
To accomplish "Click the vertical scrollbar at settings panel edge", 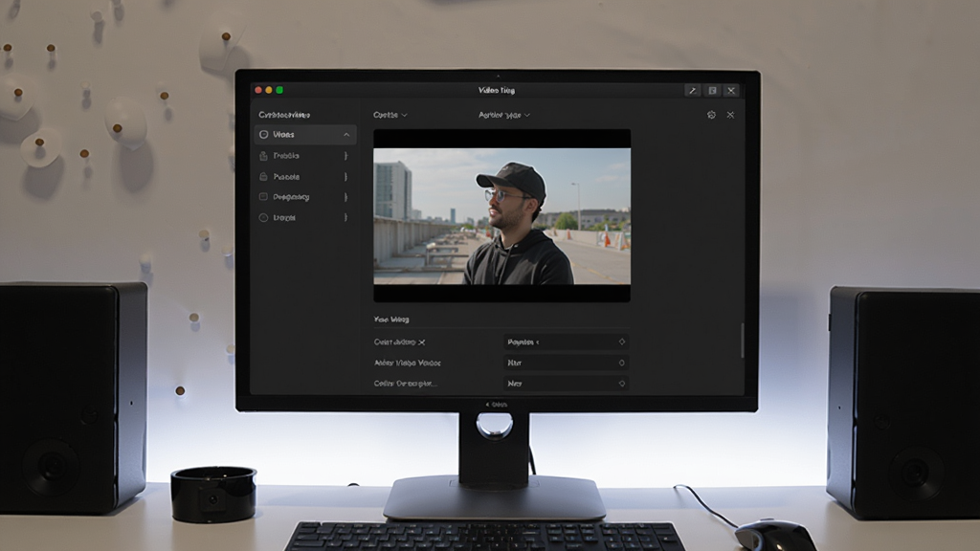I will click(742, 341).
